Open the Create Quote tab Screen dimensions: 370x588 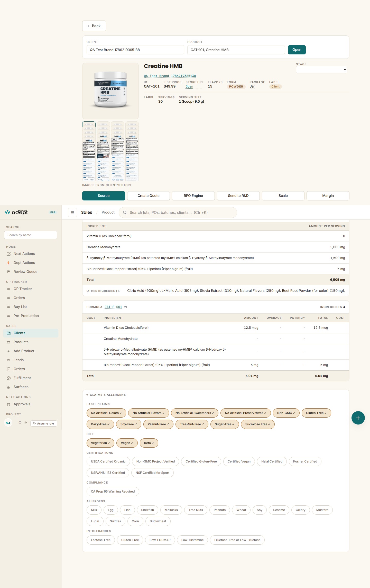tap(149, 196)
